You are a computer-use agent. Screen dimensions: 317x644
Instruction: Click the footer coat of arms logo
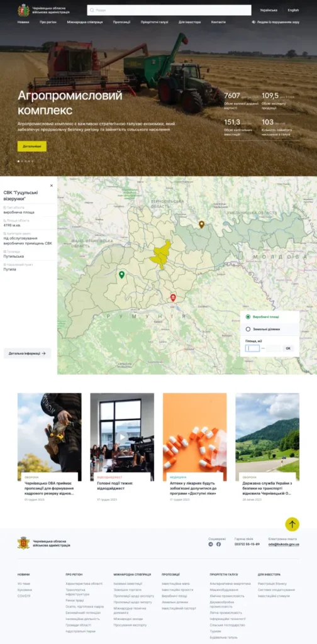[x=23, y=543]
